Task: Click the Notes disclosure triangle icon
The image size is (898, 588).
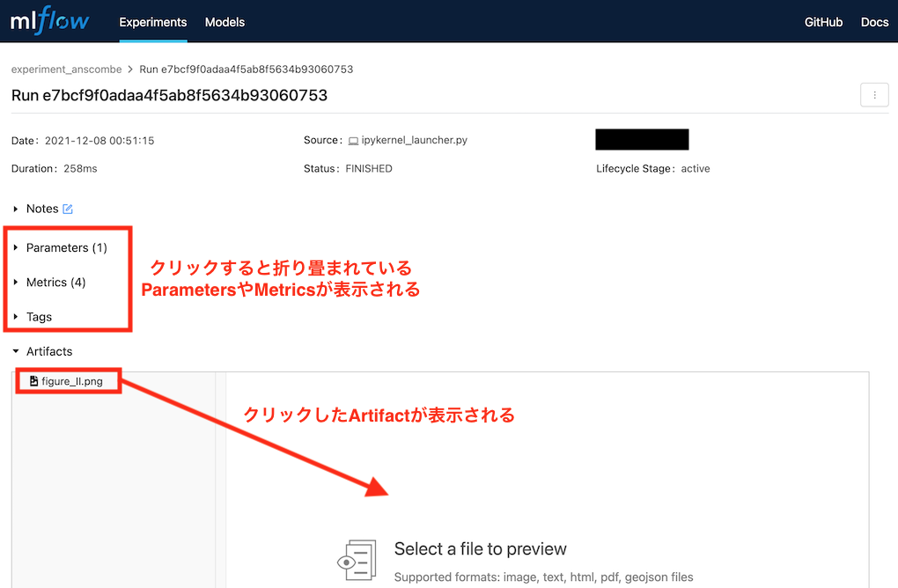Action: coord(14,209)
